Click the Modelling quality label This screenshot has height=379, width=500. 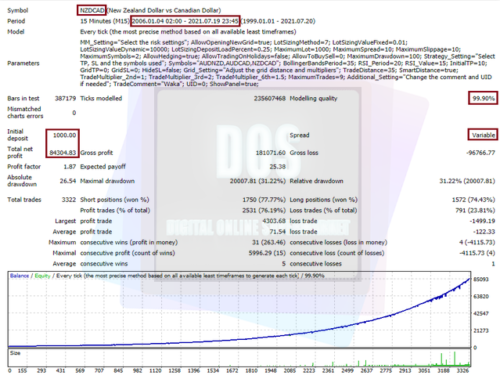(313, 98)
